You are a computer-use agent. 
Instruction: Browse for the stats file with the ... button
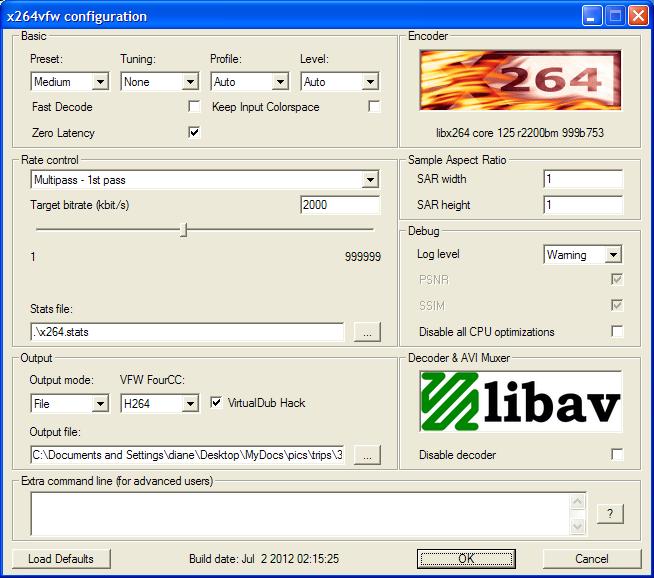pos(367,332)
